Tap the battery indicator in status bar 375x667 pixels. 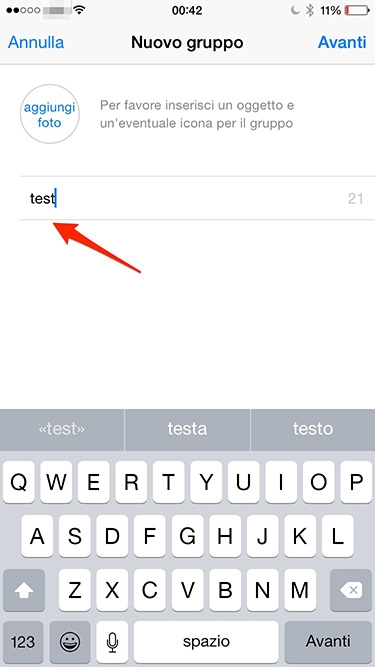[357, 10]
